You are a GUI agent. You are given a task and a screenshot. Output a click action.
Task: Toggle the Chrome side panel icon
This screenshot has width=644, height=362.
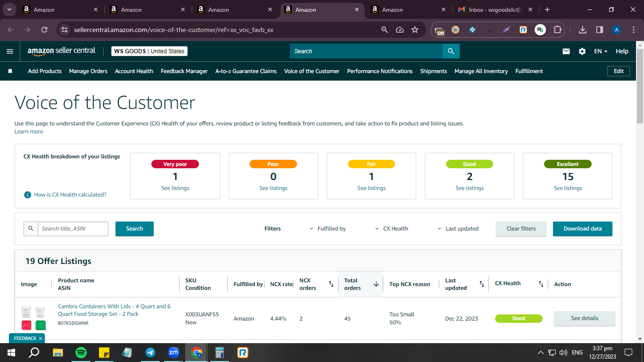pyautogui.click(x=600, y=30)
